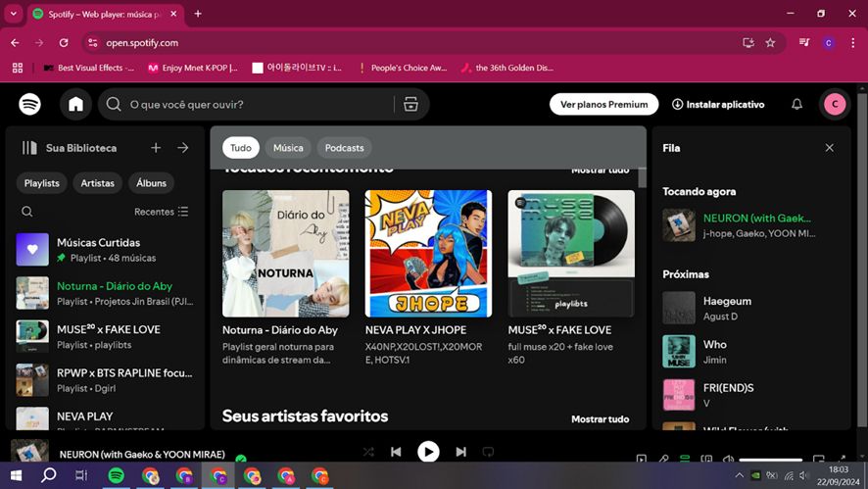Screen dimensions: 868x489
Task: Show hidden system tray icons chevron
Action: pyautogui.click(x=739, y=475)
